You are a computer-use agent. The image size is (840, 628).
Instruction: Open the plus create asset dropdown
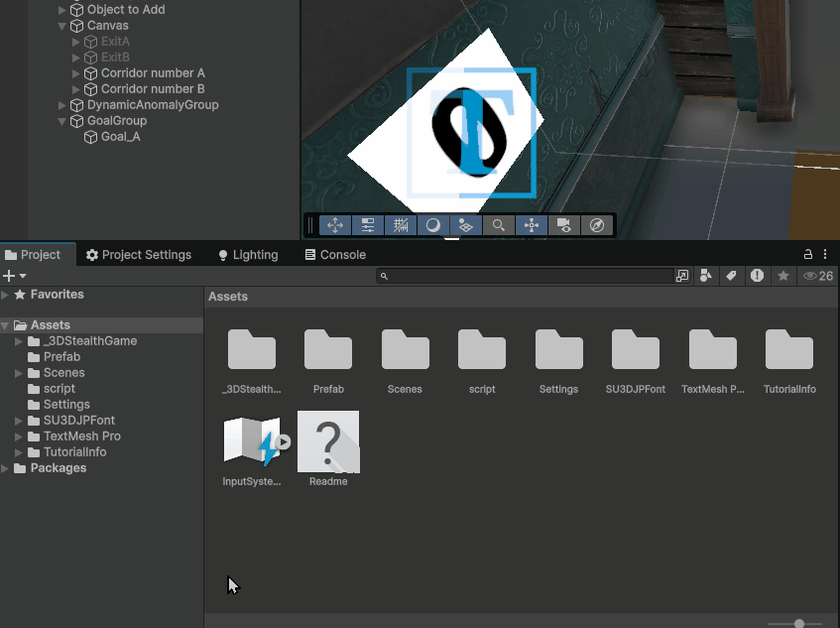pyautogui.click(x=14, y=276)
